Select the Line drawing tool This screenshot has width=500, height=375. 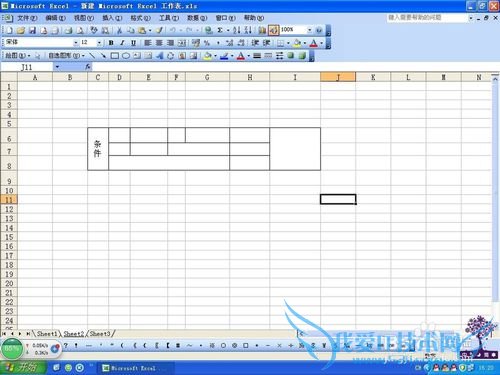pyautogui.click(x=92, y=56)
